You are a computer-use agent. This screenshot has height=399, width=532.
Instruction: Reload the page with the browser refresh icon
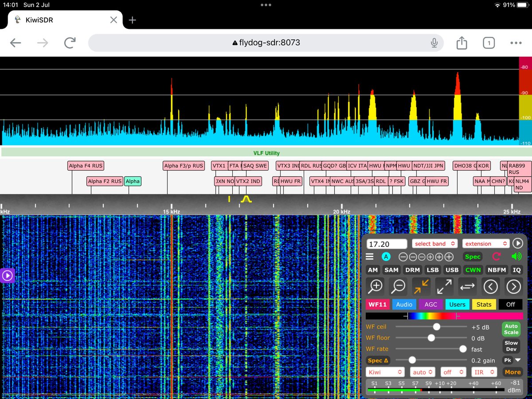(70, 43)
